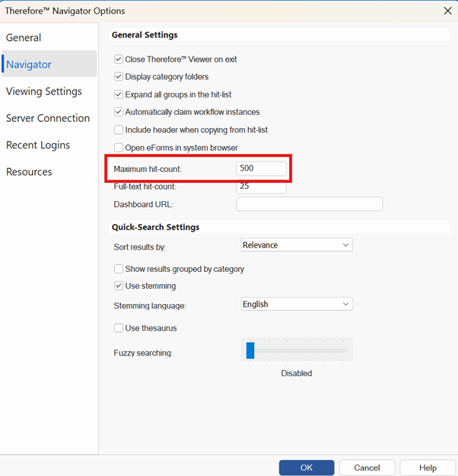The width and height of the screenshot is (458, 476).
Task: Disable Expand all groups in hit-list
Action: pos(119,94)
